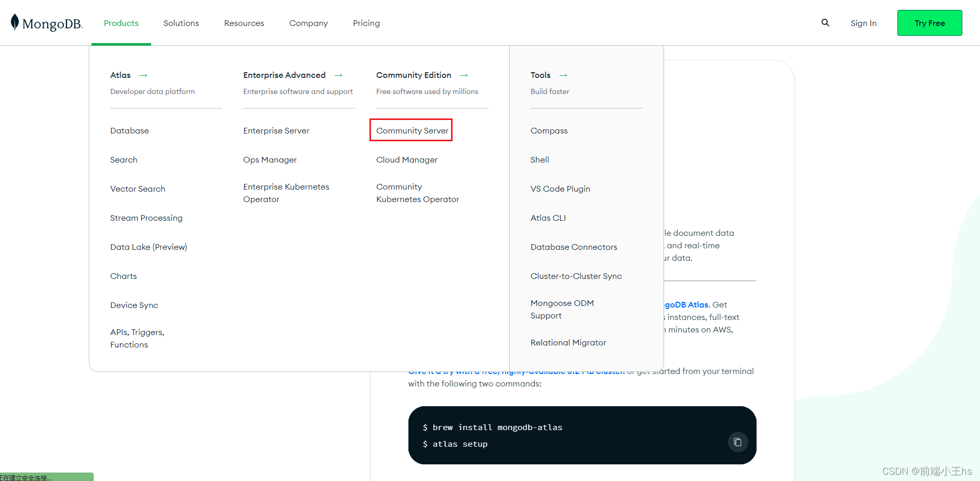Screen dimensions: 980x481
Task: Click the Sign In link
Action: coord(864,23)
